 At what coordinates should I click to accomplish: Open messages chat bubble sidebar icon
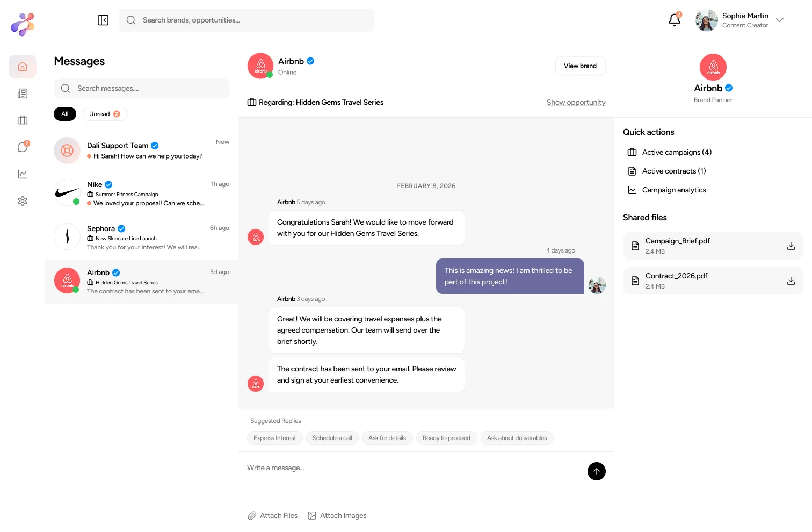point(23,147)
